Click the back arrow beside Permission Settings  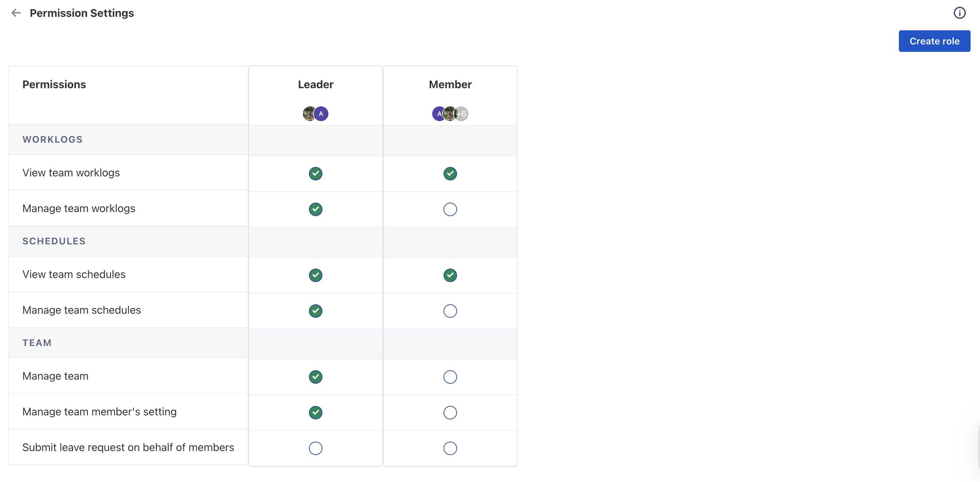[x=16, y=13]
